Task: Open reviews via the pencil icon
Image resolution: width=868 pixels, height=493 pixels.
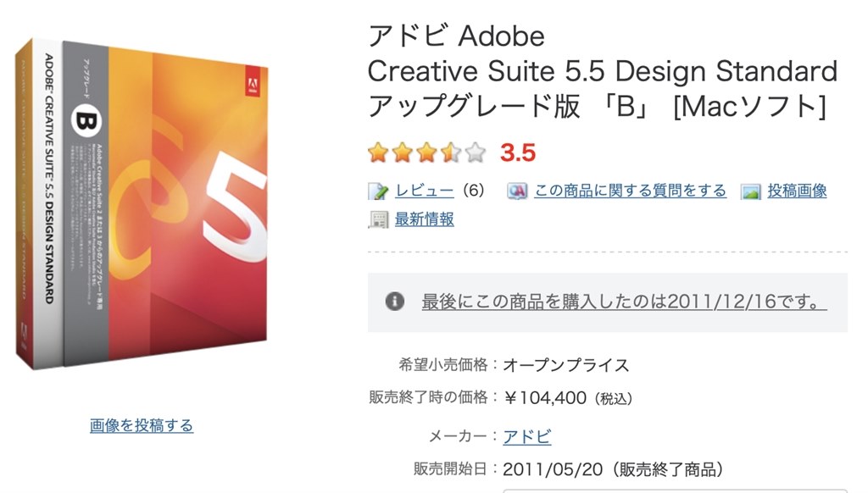Action: tap(376, 190)
